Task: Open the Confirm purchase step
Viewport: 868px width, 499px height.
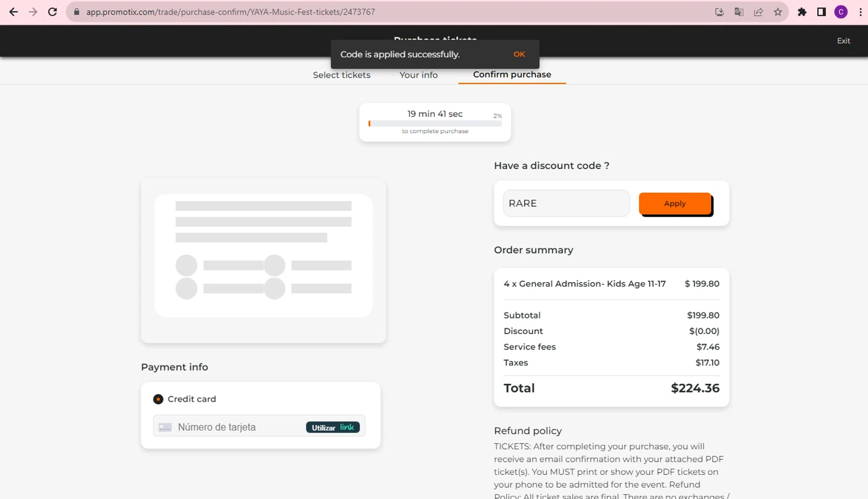Action: click(512, 74)
